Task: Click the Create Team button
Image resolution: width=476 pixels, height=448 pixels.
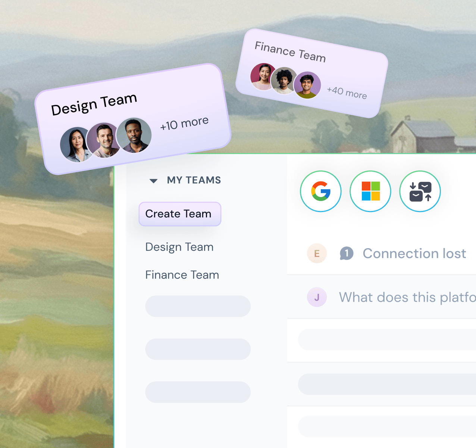Action: (x=180, y=214)
